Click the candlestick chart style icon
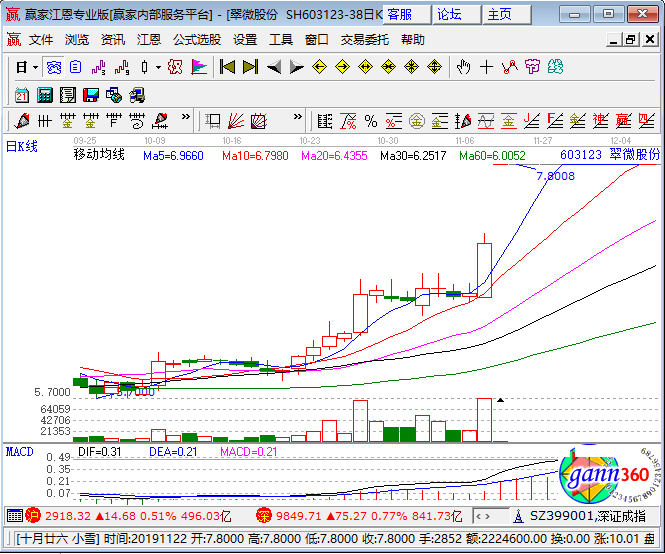The image size is (665, 554). [x=145, y=67]
